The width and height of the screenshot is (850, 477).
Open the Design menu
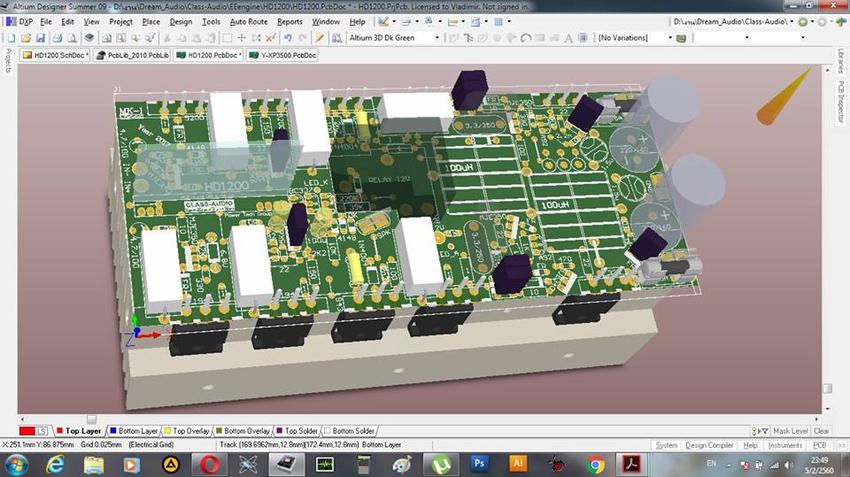[x=181, y=22]
